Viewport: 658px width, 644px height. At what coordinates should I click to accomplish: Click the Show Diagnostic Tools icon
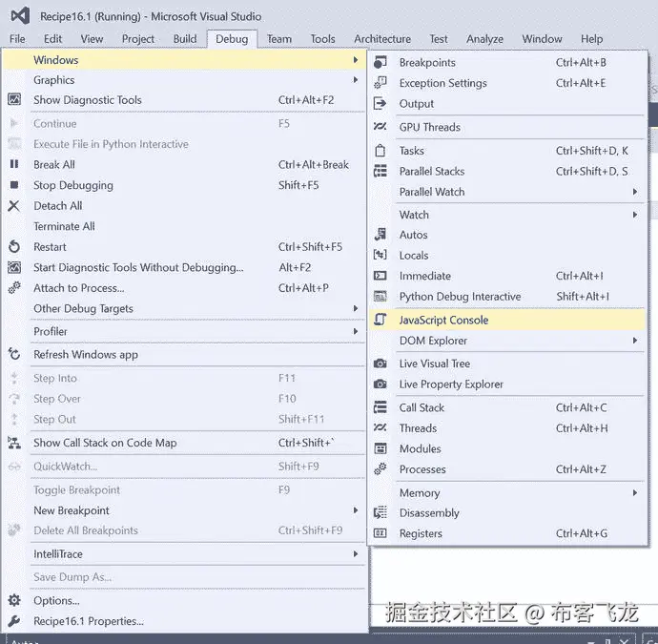[14, 99]
